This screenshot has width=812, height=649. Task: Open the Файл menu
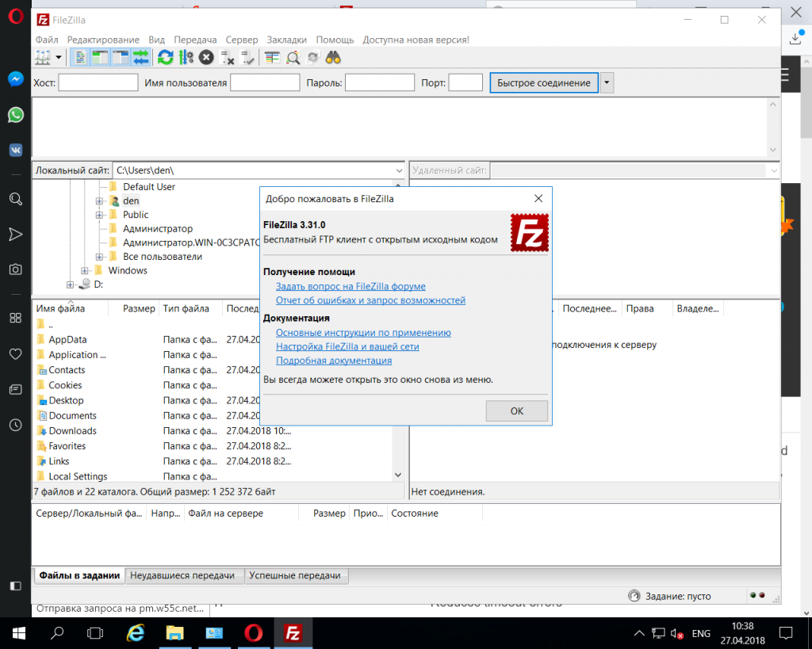(47, 40)
